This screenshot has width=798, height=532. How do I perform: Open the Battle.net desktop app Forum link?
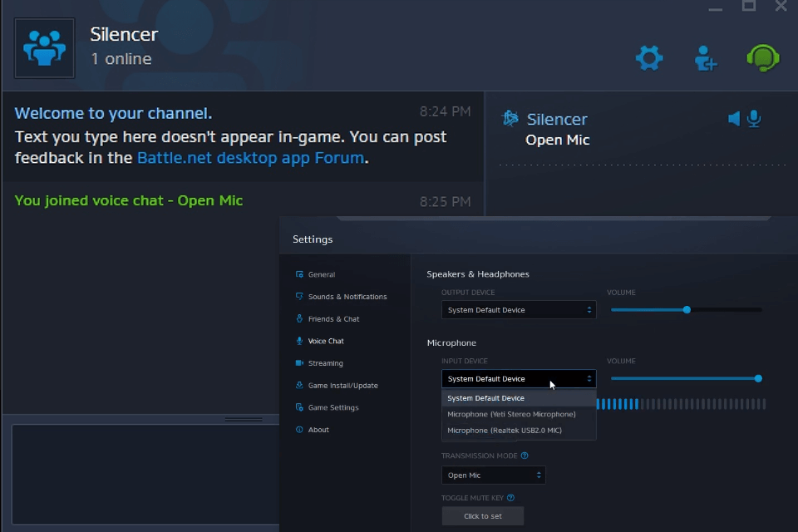point(251,157)
